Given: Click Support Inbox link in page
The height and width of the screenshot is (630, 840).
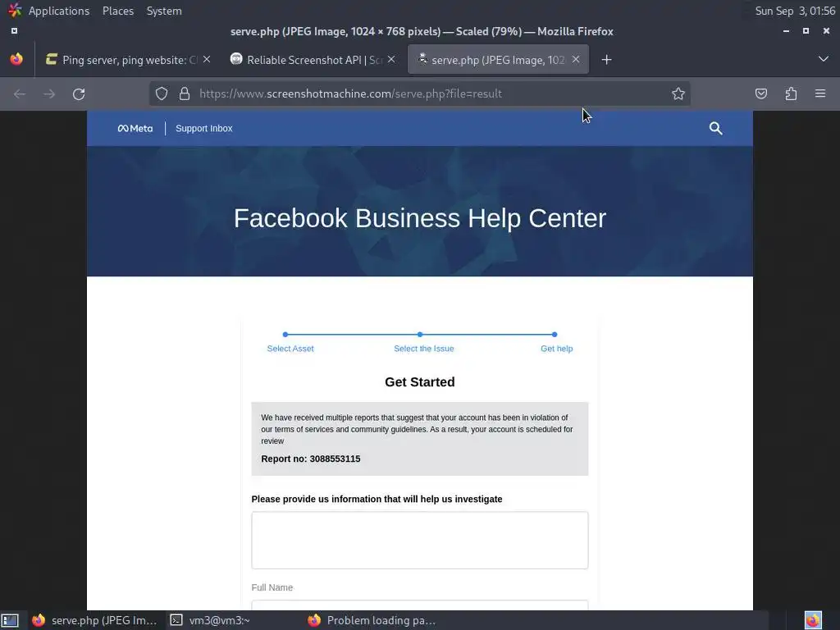Looking at the screenshot, I should pyautogui.click(x=204, y=129).
